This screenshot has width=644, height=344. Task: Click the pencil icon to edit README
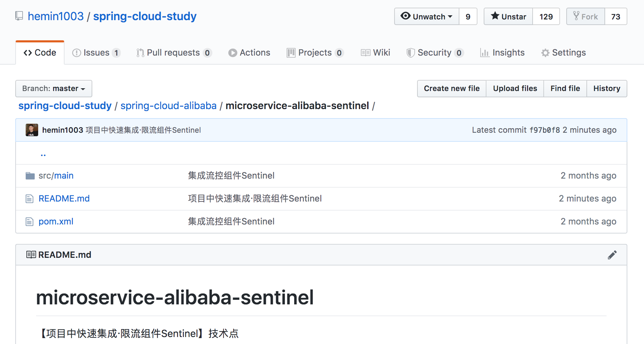(612, 255)
